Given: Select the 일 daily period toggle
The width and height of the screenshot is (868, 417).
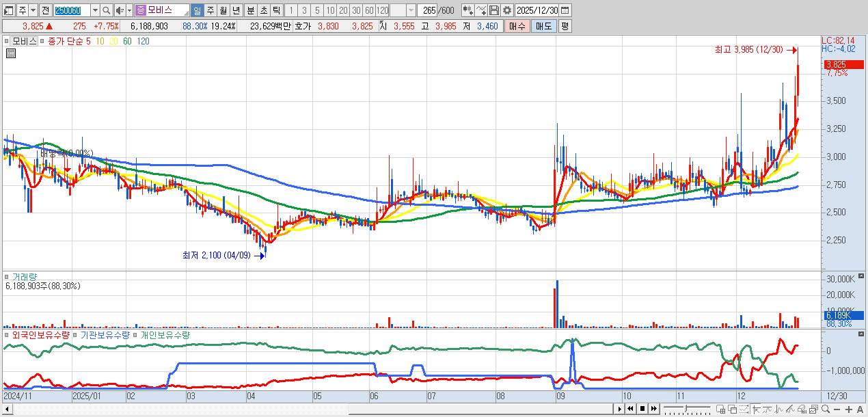Looking at the screenshot, I should [197, 10].
